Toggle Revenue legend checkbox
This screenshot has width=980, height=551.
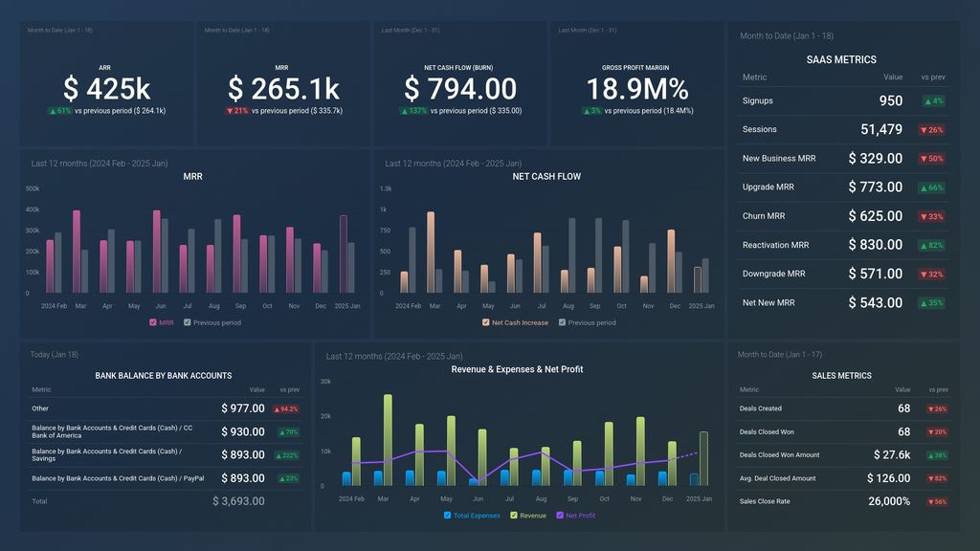(x=514, y=516)
